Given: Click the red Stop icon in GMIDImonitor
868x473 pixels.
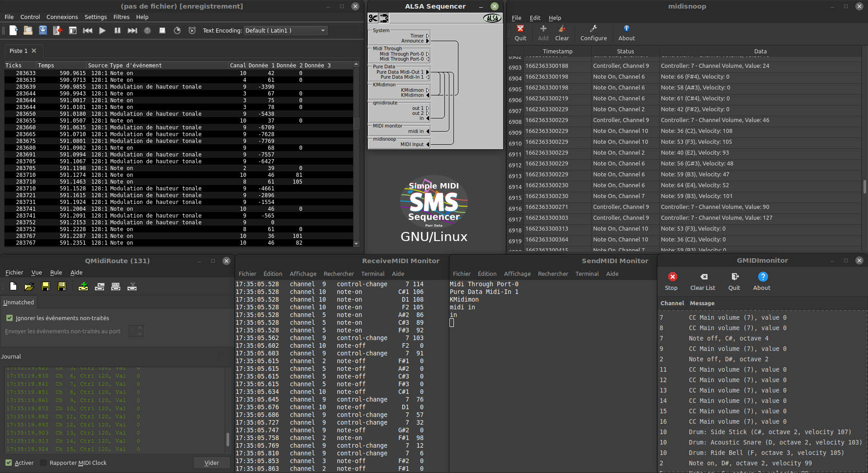Looking at the screenshot, I should pos(672,277).
